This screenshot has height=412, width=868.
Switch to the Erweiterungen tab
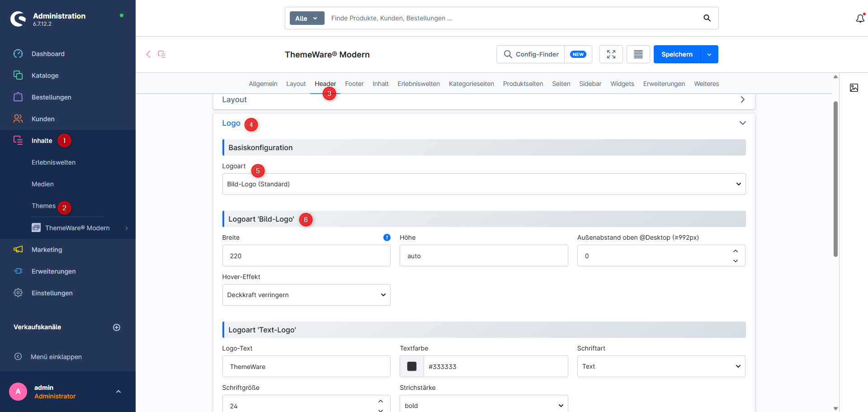664,84
